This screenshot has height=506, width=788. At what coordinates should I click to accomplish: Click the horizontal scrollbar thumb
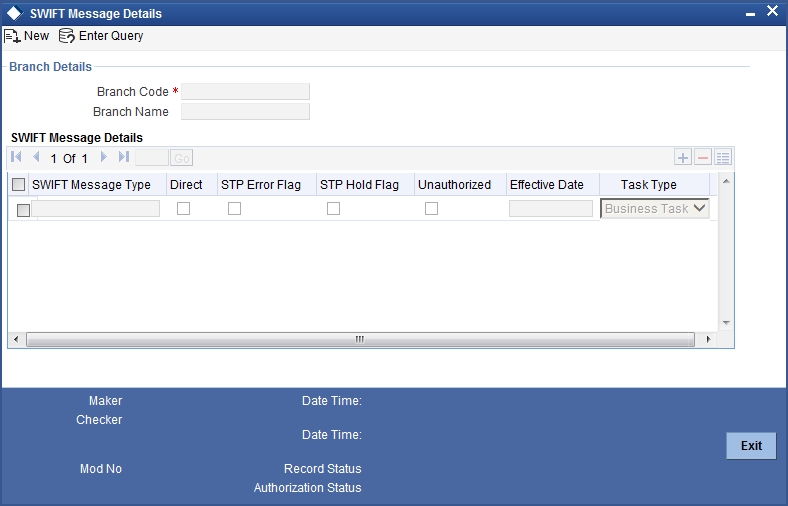pos(360,339)
